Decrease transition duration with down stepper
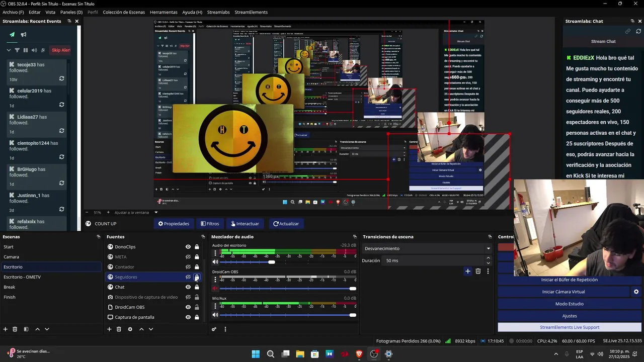The image size is (644, 362). pyautogui.click(x=488, y=263)
